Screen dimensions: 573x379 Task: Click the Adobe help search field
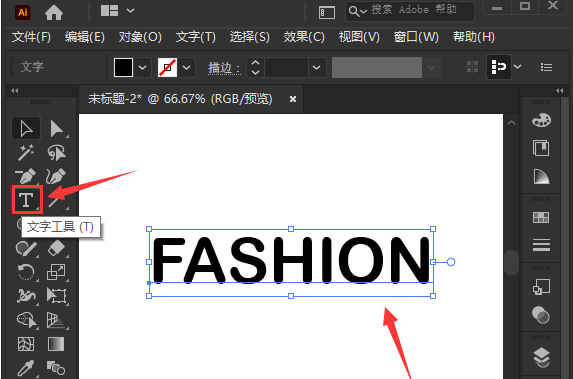[x=410, y=11]
